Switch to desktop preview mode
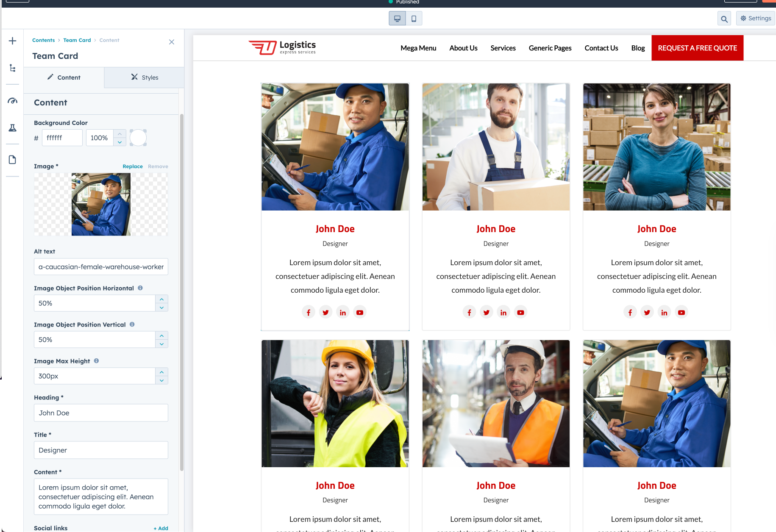 tap(397, 19)
